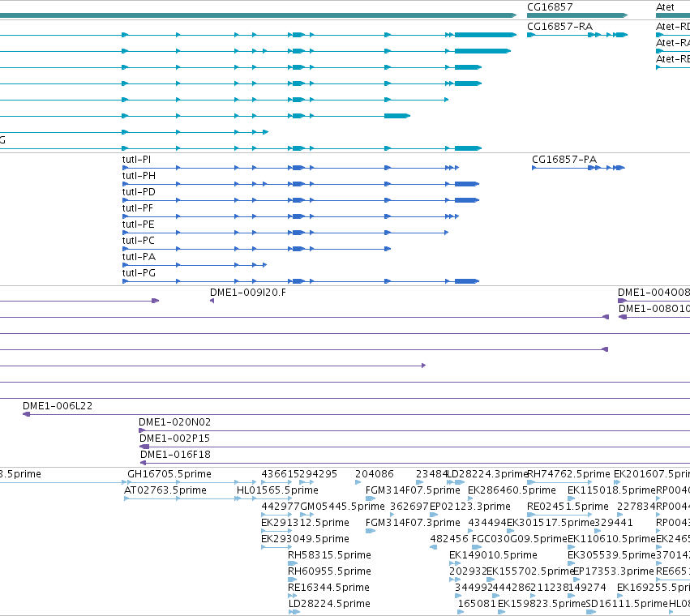Select the EP17353.3prime EST
The image size is (690, 616).
pyautogui.click(x=576, y=580)
